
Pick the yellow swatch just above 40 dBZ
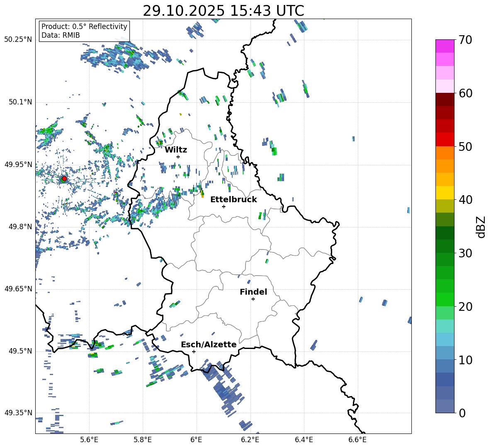(x=445, y=193)
